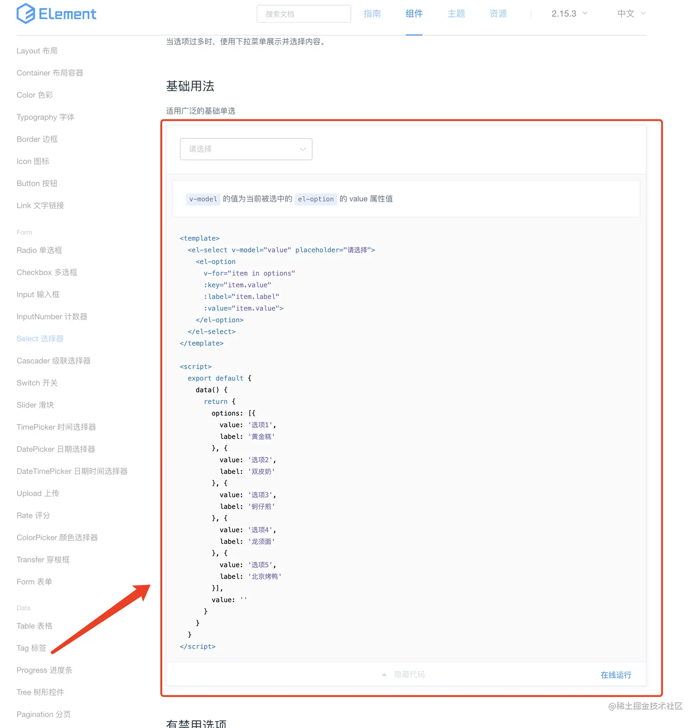Click the export default code line

click(x=219, y=378)
